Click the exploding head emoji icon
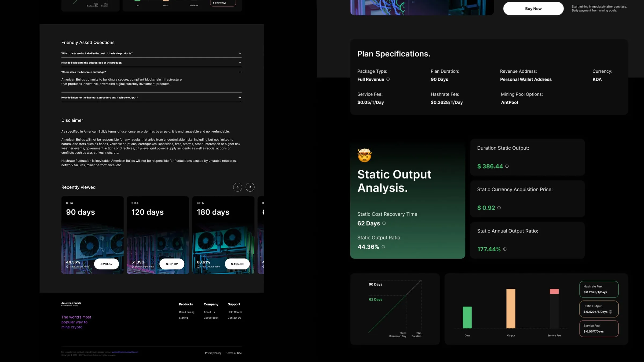Viewport: 644px width, 362px height. [x=364, y=155]
